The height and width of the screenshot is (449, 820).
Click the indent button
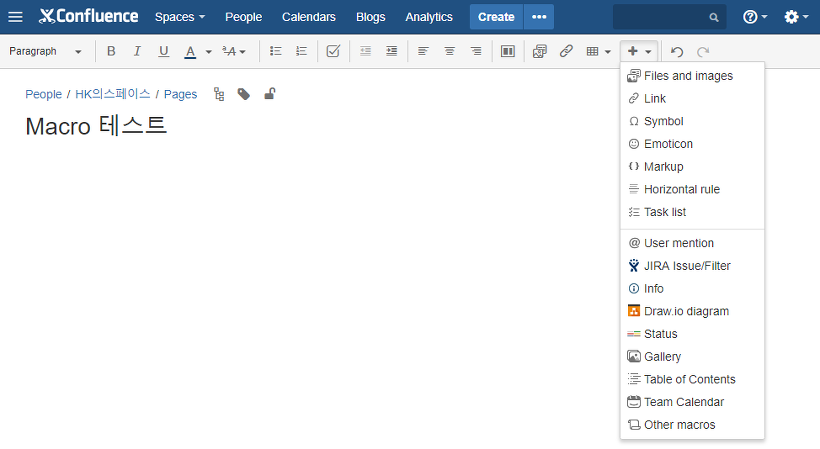(x=392, y=51)
